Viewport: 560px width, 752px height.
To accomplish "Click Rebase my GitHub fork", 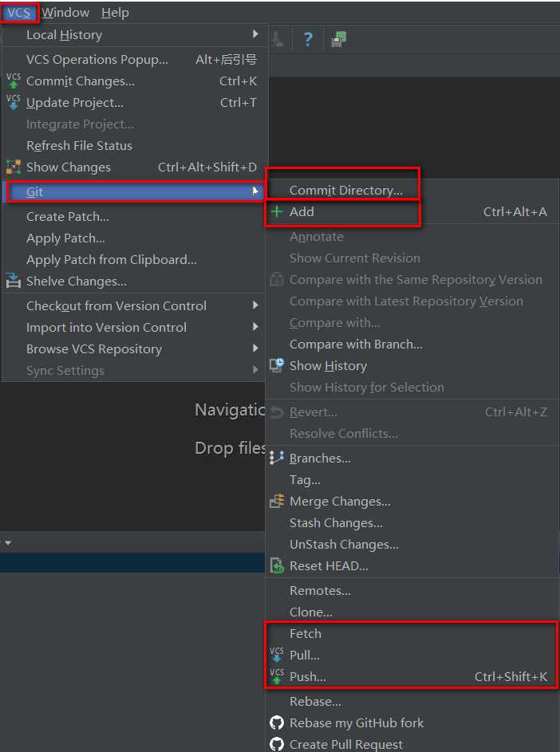I will point(357,722).
